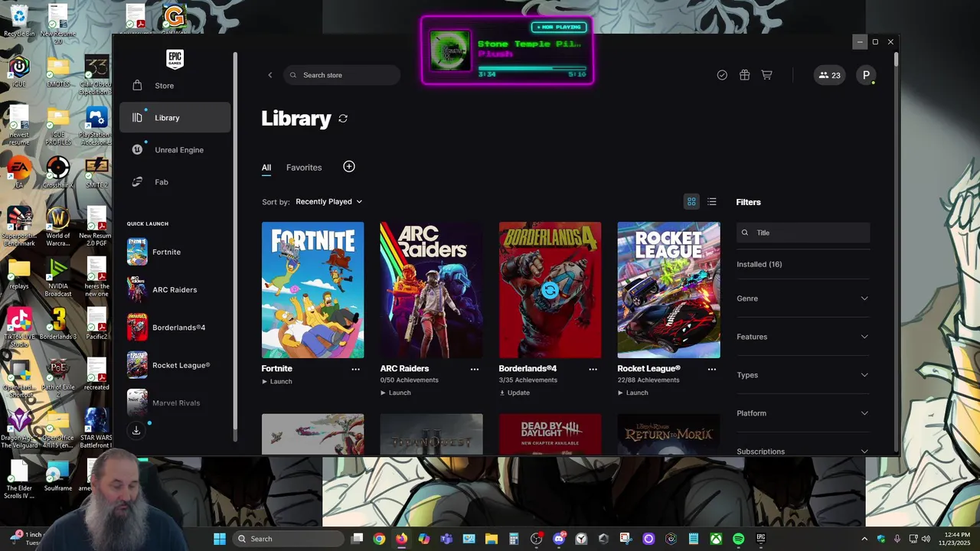Open the Recently Played sort dropdown
The image size is (980, 551).
point(328,202)
